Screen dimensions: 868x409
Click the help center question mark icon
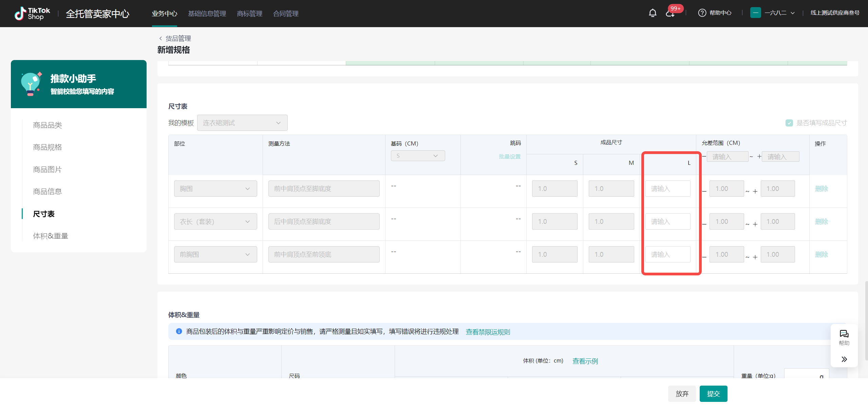[702, 13]
